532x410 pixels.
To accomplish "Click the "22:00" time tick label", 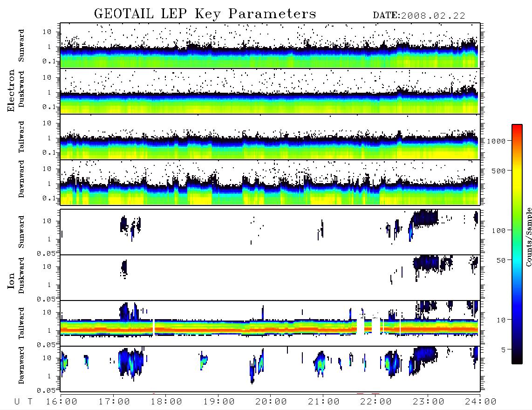I will [376, 402].
